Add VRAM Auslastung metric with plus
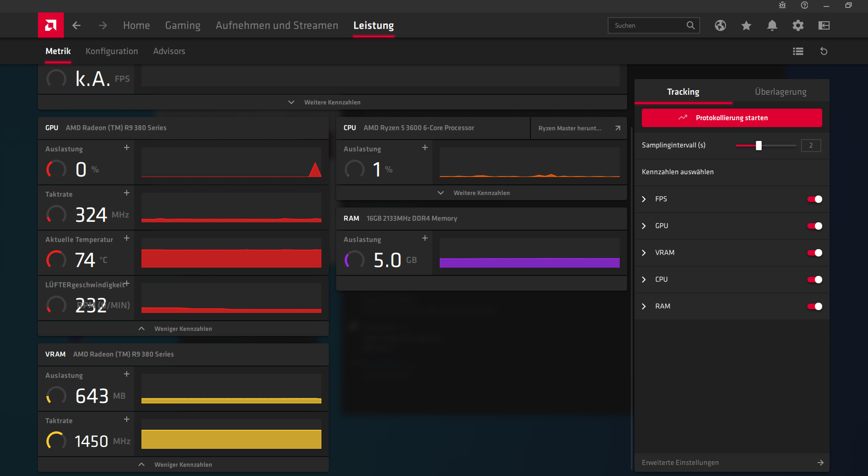Image resolution: width=868 pixels, height=476 pixels. click(127, 374)
